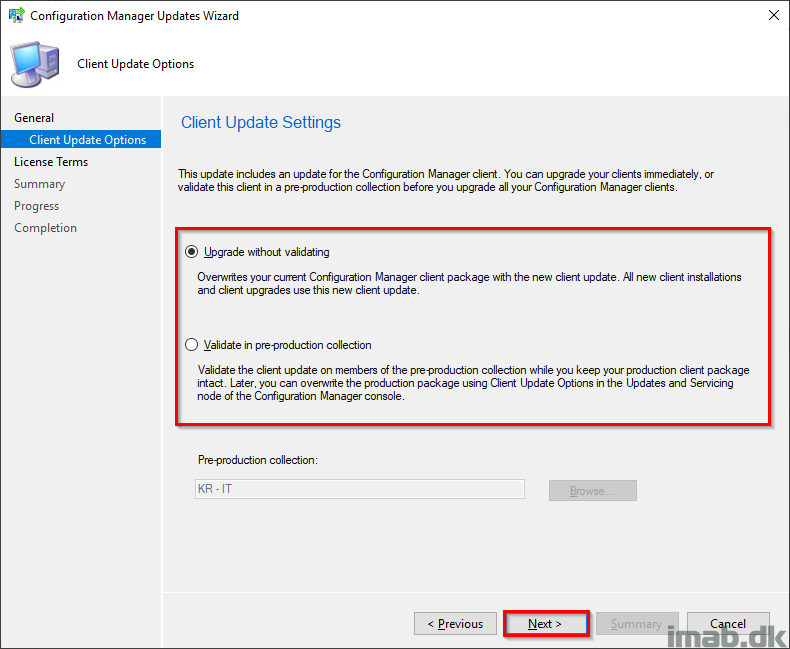Click the greyed-out Summary button

(637, 624)
